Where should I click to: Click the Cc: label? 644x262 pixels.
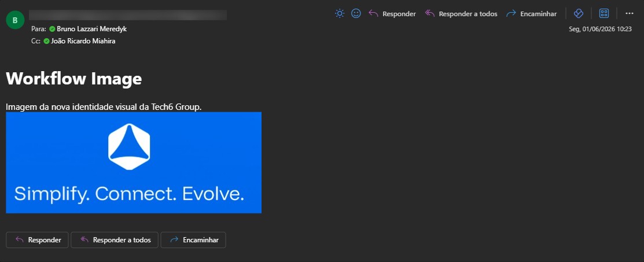pyautogui.click(x=36, y=41)
